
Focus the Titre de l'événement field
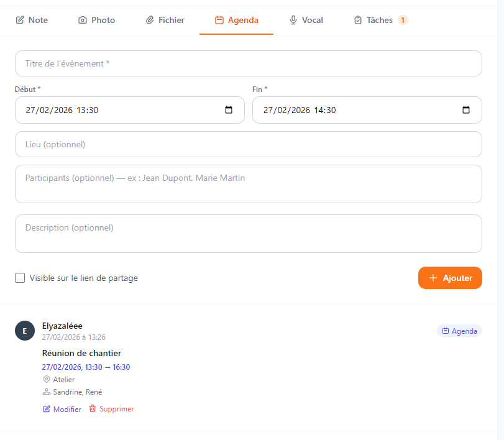(x=249, y=63)
